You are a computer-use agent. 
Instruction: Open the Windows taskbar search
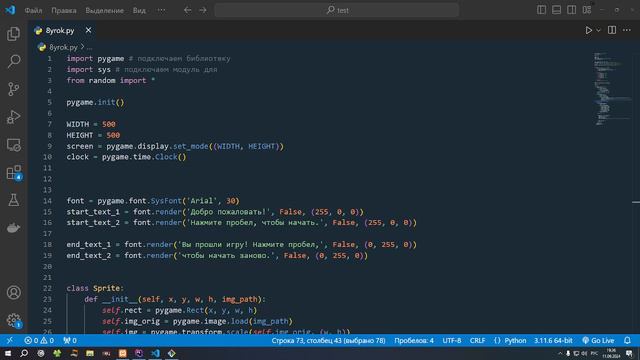(x=24, y=353)
